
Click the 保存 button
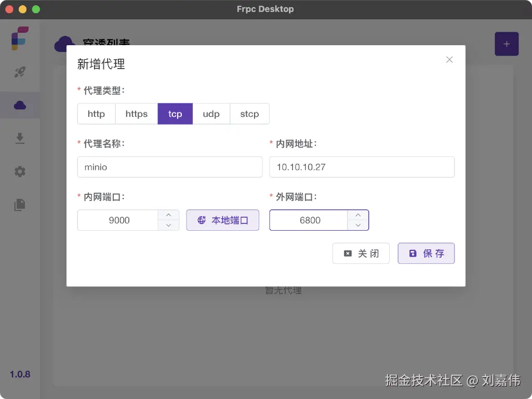(426, 254)
